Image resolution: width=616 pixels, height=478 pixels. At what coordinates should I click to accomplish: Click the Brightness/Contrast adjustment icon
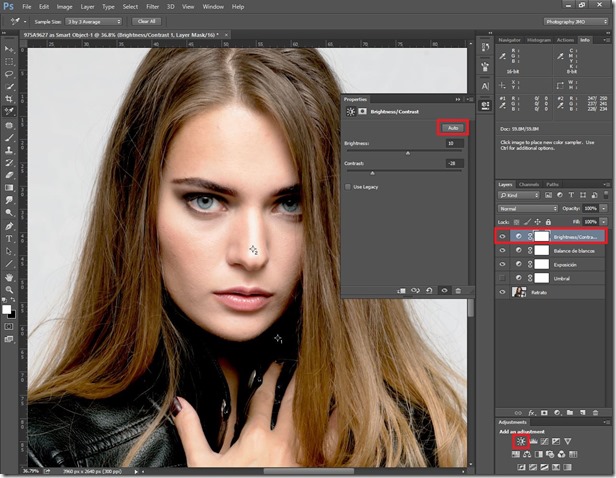point(521,441)
